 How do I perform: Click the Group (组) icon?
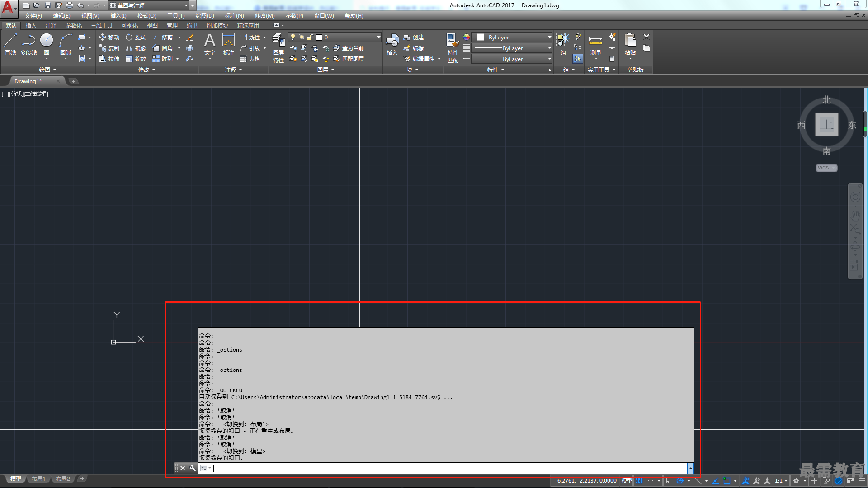tap(563, 44)
